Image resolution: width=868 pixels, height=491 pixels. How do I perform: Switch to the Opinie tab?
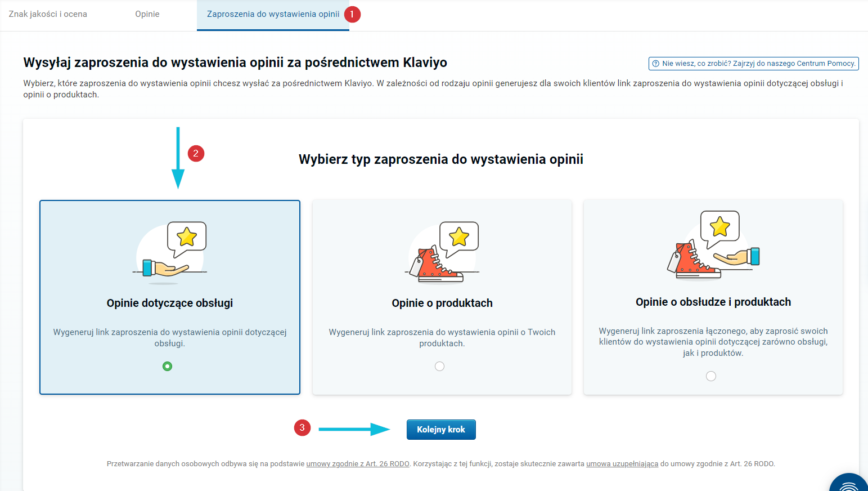click(x=147, y=14)
